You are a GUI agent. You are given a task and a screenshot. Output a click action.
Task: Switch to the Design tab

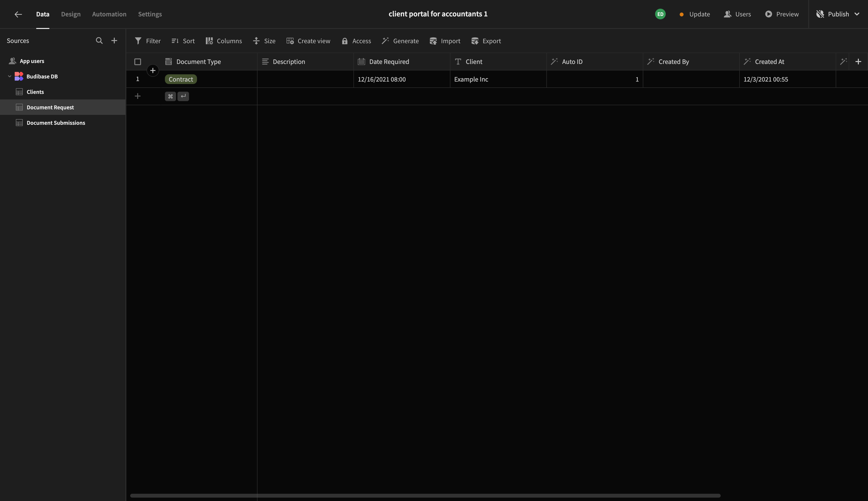coord(71,14)
